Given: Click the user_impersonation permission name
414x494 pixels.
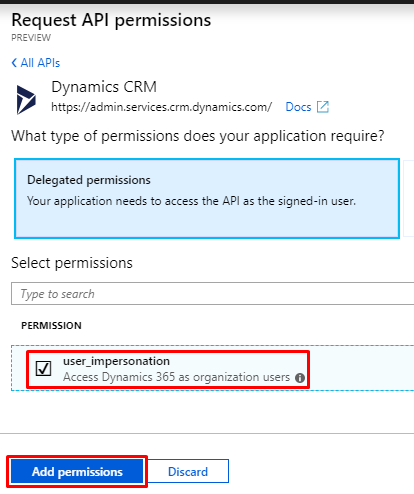Looking at the screenshot, I should point(116,361).
